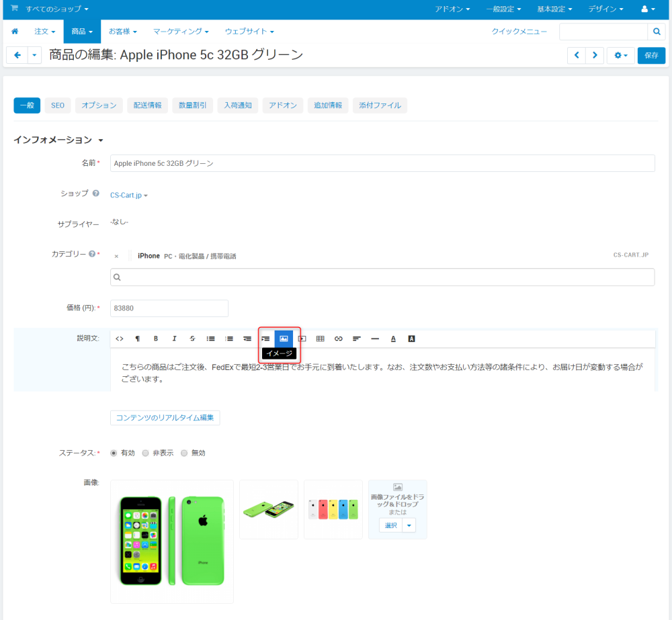The image size is (672, 620).
Task: Select the 非表示 status radio button
Action: click(x=145, y=453)
